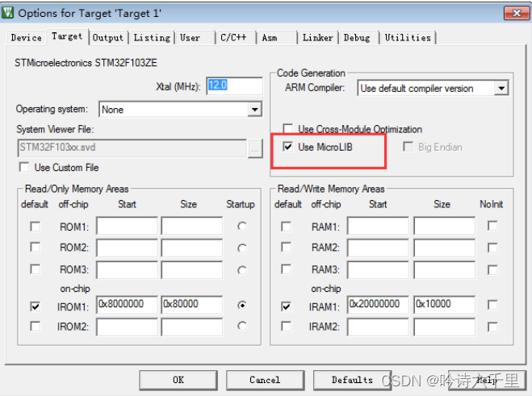This screenshot has width=532, height=396.
Task: Open the Listing tab
Action: (152, 38)
